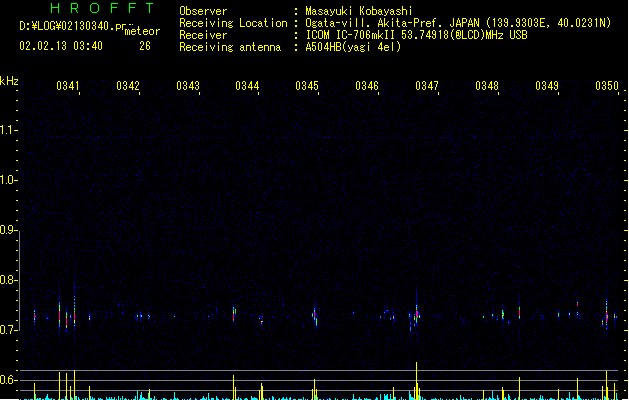This screenshot has width=629, height=400.
Task: Click the 0.7 kHz axis label
Action: click(x=8, y=330)
